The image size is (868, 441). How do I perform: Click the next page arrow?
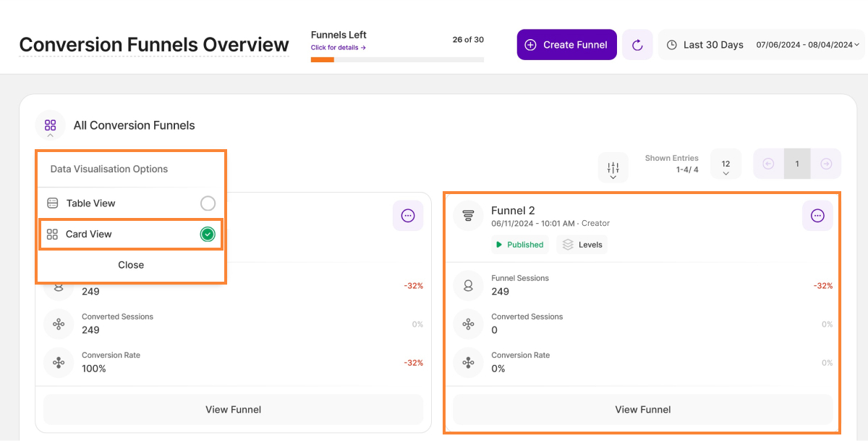point(826,164)
